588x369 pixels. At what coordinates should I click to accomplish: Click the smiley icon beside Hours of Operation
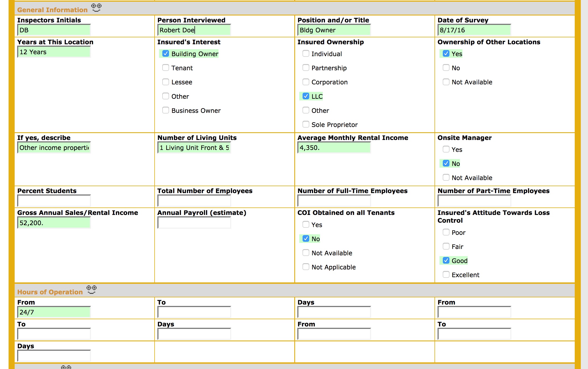pyautogui.click(x=91, y=289)
